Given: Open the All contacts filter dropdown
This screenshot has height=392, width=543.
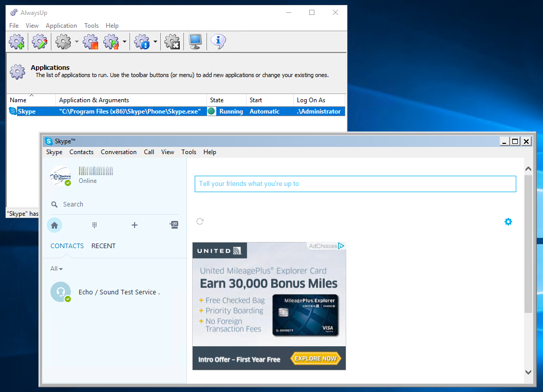Looking at the screenshot, I should click(57, 269).
